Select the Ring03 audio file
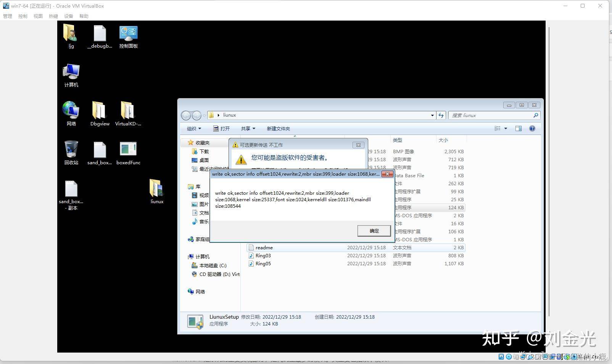The image size is (612, 364). tap(263, 255)
